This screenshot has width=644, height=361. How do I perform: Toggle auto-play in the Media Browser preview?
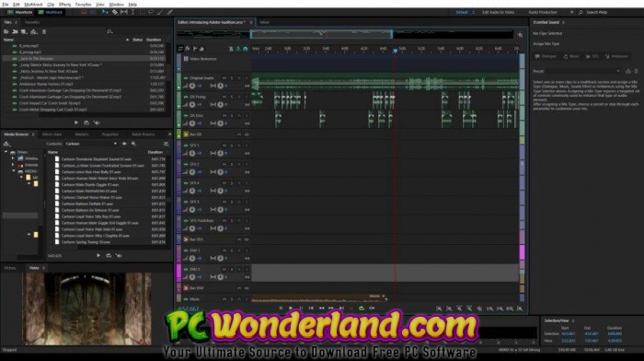pyautogui.click(x=119, y=255)
